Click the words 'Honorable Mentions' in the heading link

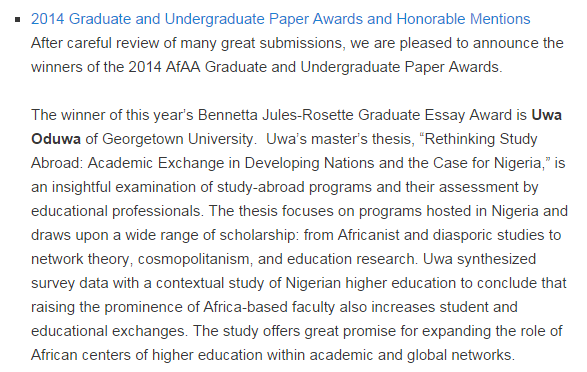coord(463,19)
